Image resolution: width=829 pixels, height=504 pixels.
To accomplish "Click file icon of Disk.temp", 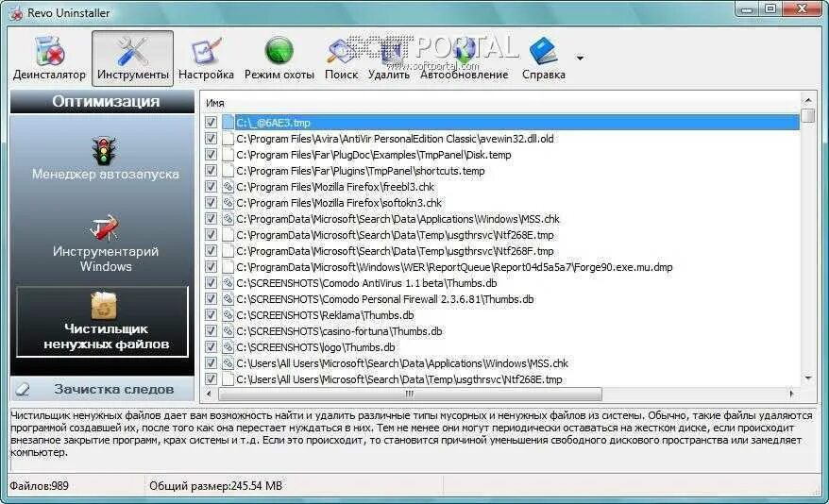I will point(228,155).
